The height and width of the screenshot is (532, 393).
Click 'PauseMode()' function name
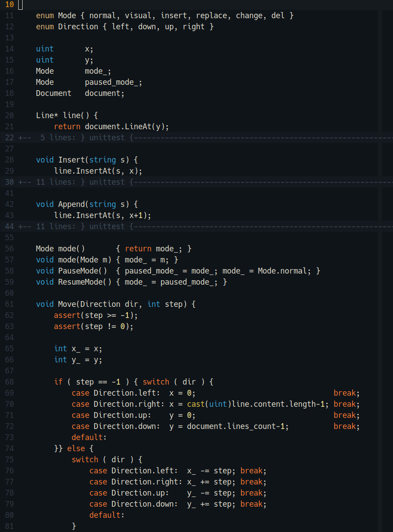pos(83,271)
